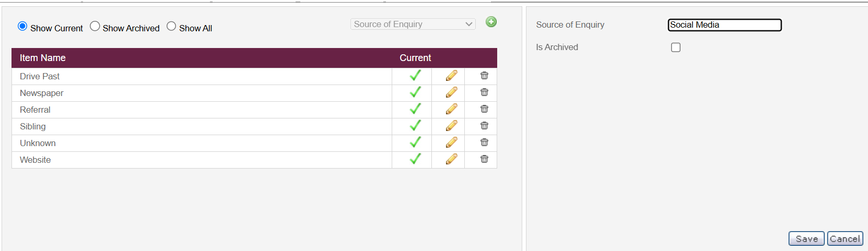Image resolution: width=868 pixels, height=251 pixels.
Task: Open the Source of Enquiry dropdown
Action: tap(413, 24)
